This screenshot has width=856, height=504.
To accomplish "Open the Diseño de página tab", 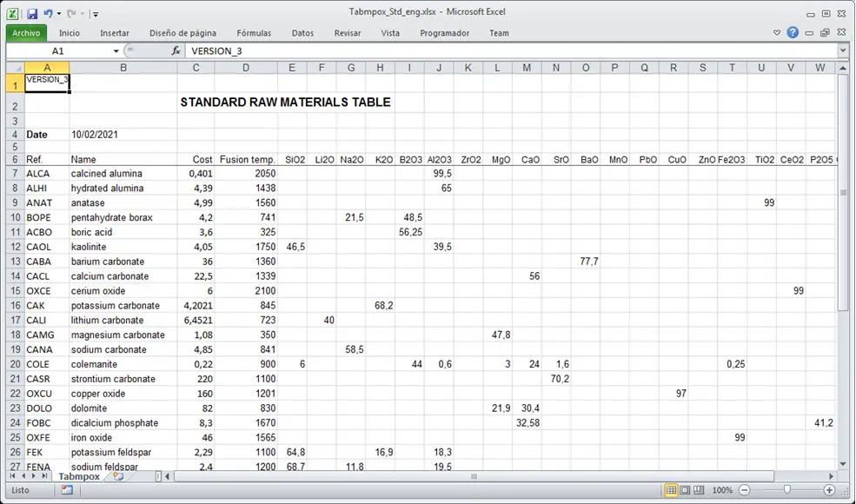I will 182,33.
